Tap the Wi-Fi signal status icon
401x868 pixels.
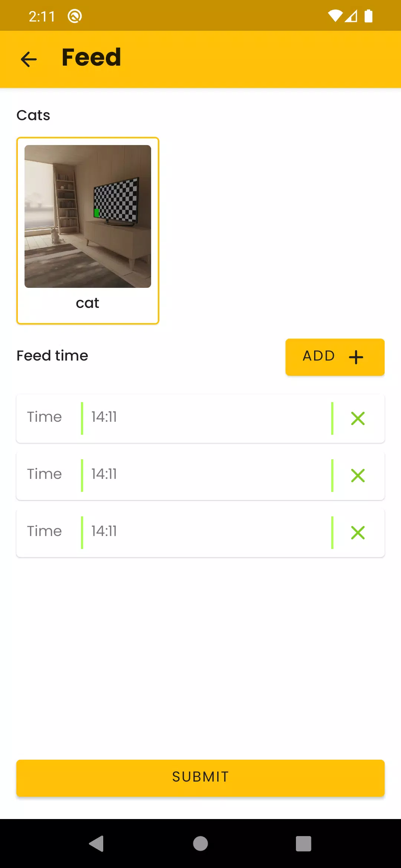click(335, 16)
